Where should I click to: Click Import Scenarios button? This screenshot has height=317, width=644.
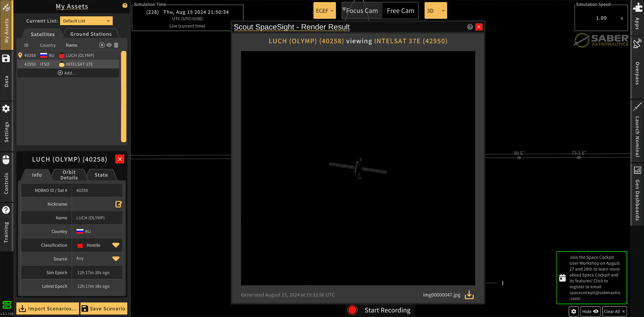click(48, 309)
